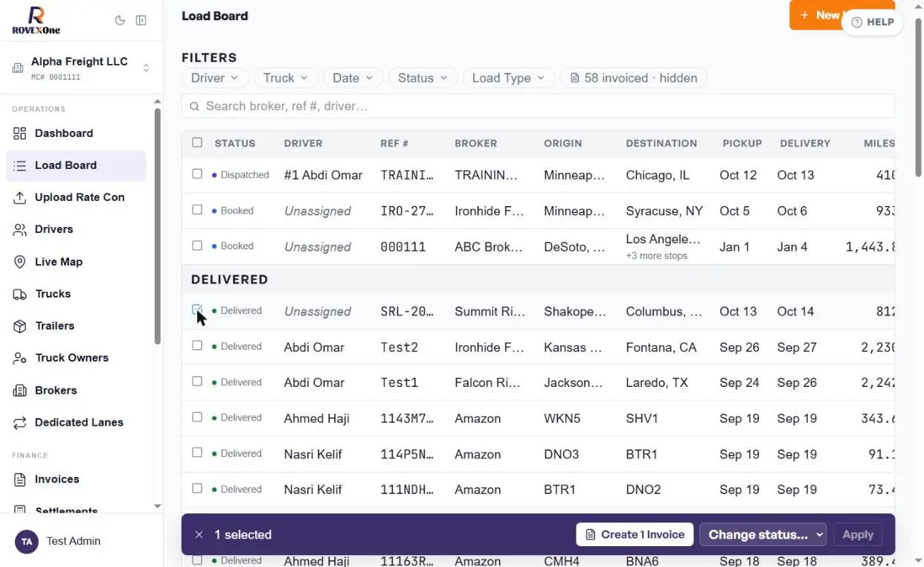
Task: Open the Status filter dropdown
Action: coord(423,78)
